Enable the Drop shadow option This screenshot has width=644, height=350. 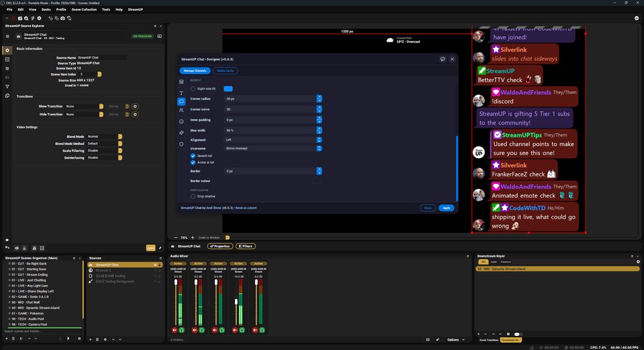tap(193, 196)
